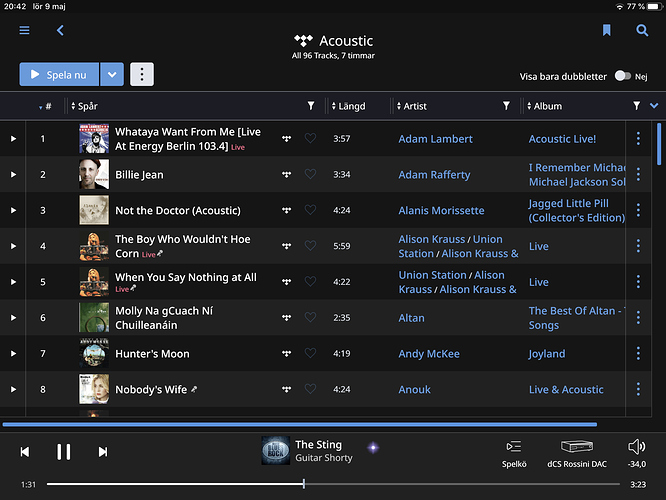Favorite Not the Doctor with heart
The height and width of the screenshot is (500, 666).
(310, 210)
